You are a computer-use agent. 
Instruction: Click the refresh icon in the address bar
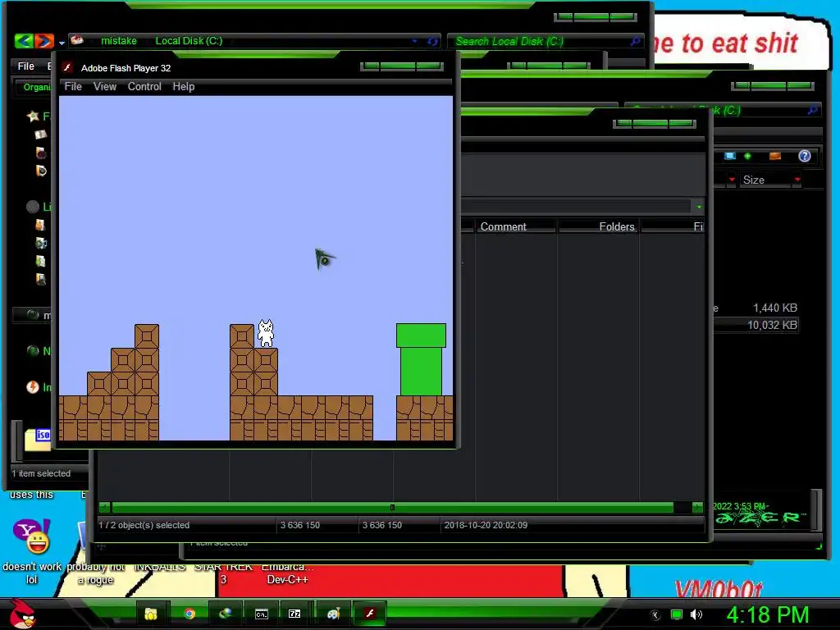433,41
